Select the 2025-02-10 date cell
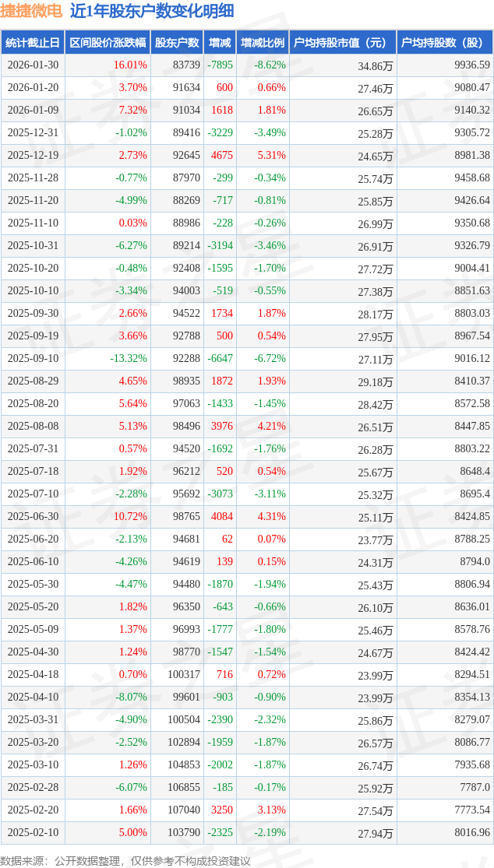Screen dimensions: 494x868 click(34, 832)
